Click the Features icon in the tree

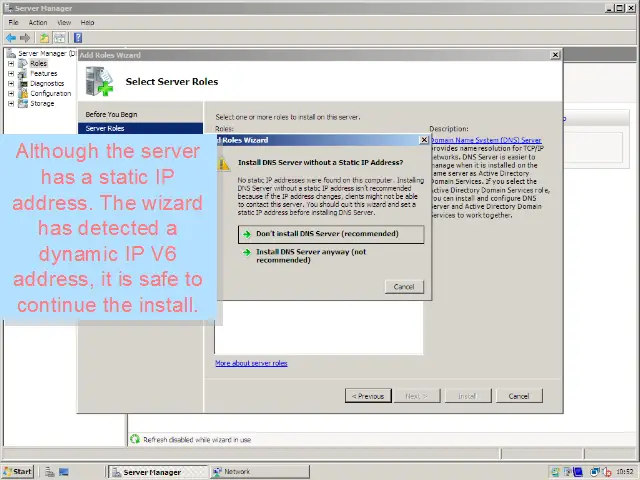(23, 73)
